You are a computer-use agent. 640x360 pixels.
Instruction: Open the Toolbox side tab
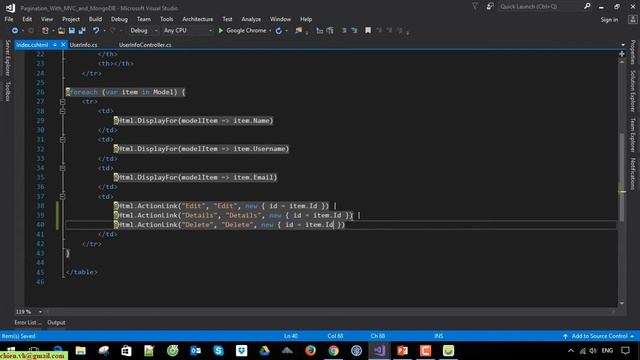coord(7,91)
